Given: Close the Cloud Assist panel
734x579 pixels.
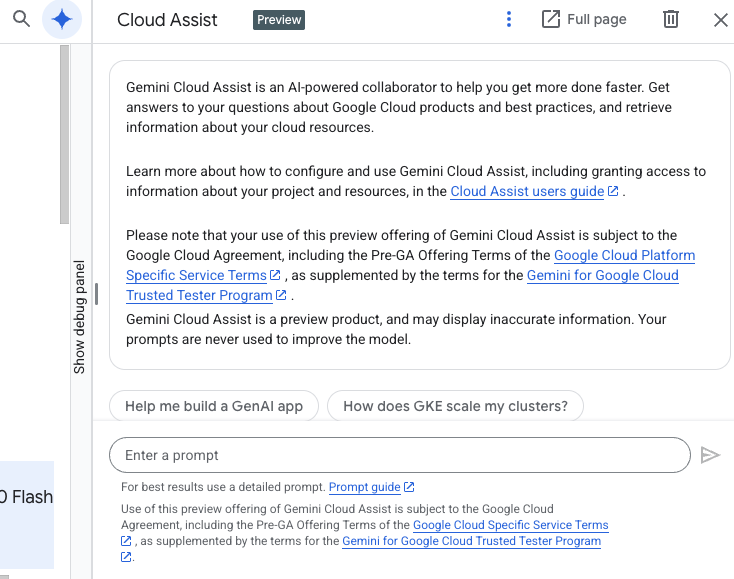Looking at the screenshot, I should point(721,20).
